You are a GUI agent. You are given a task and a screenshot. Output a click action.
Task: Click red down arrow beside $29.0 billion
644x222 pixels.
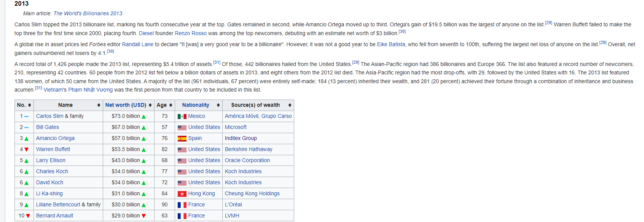coord(144,216)
